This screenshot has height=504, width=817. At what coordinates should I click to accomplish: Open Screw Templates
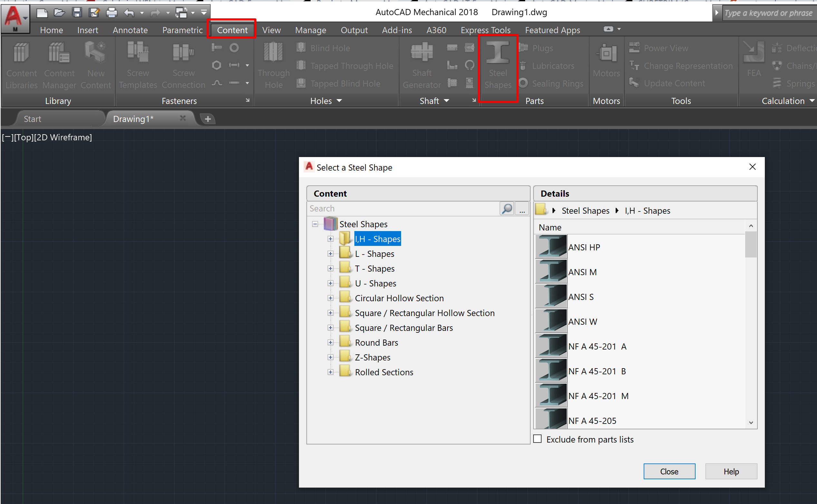tap(138, 65)
